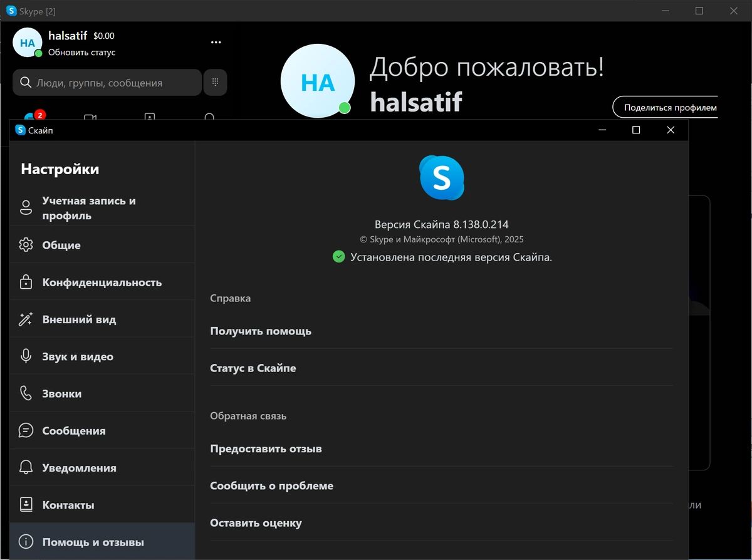Viewport: 752px width, 560px height.
Task: Click the speech bubble icon for 'Сообщения'
Action: click(x=26, y=430)
